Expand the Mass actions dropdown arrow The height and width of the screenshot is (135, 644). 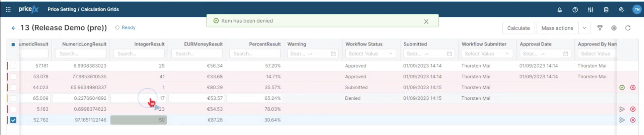(584, 28)
